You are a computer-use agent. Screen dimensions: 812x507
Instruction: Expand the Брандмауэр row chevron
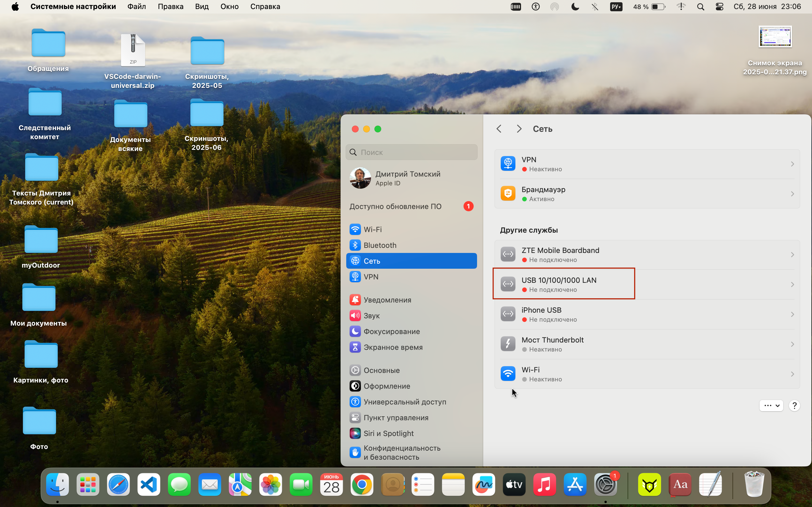(792, 194)
